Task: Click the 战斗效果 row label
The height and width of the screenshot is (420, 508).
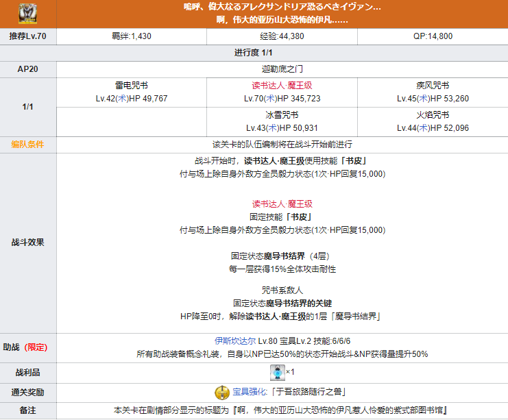Action: (x=28, y=243)
